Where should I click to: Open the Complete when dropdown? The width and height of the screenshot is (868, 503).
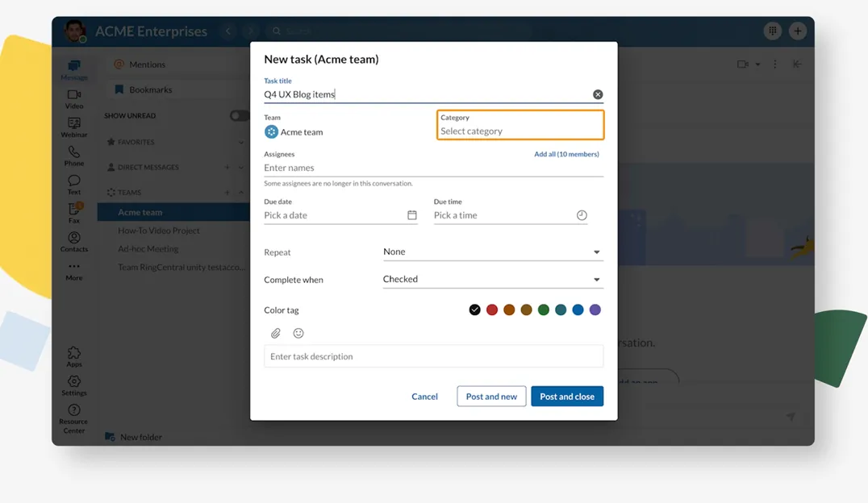493,279
